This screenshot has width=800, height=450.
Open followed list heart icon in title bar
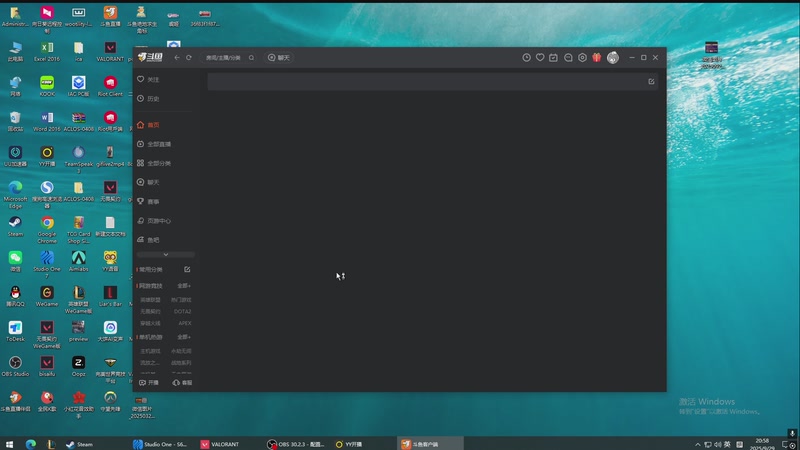(540, 58)
